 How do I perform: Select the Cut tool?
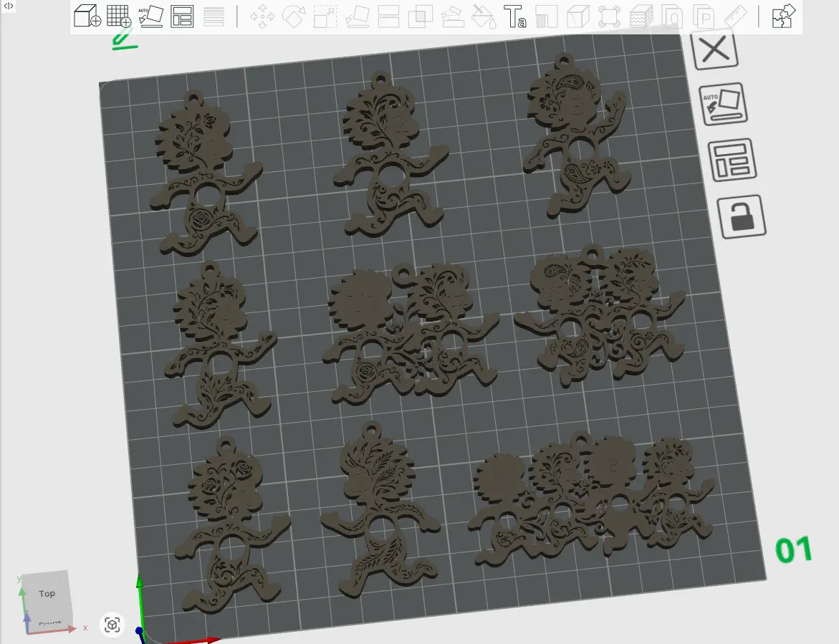tap(388, 16)
